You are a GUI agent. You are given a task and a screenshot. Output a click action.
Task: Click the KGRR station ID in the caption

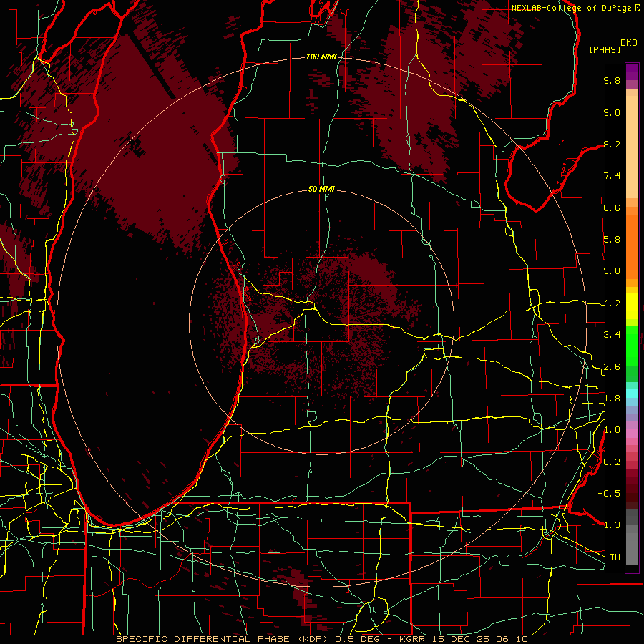tap(413, 639)
